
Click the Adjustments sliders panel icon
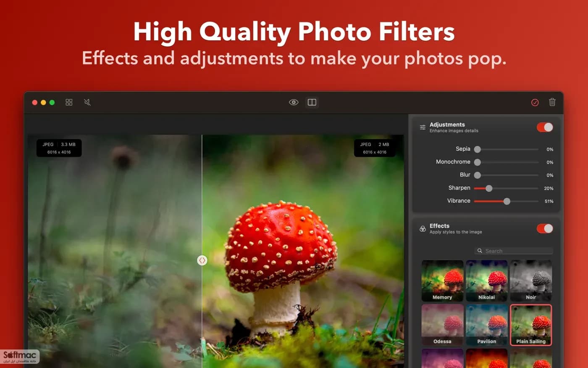423,127
